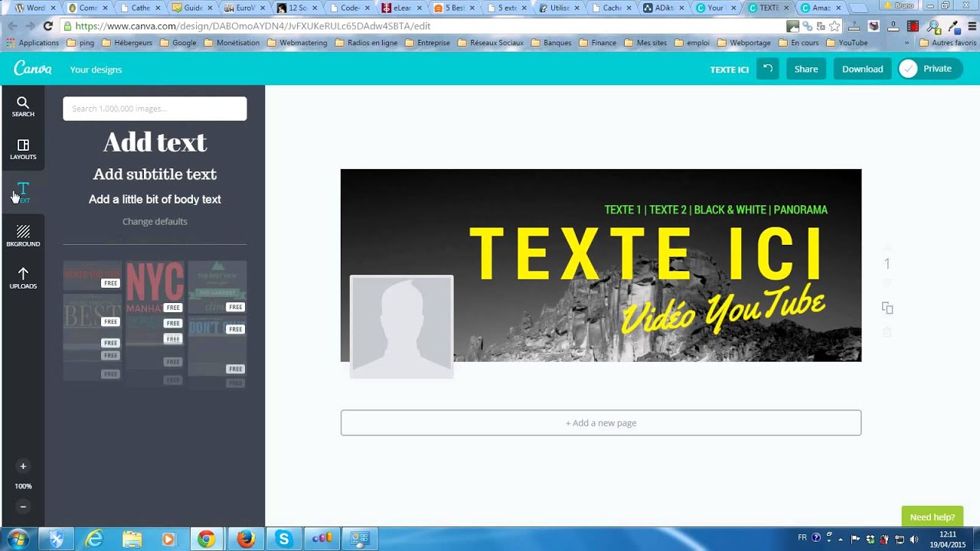Screen dimensions: 980x551
Task: Reload the page in Chrome
Action: click(47, 26)
